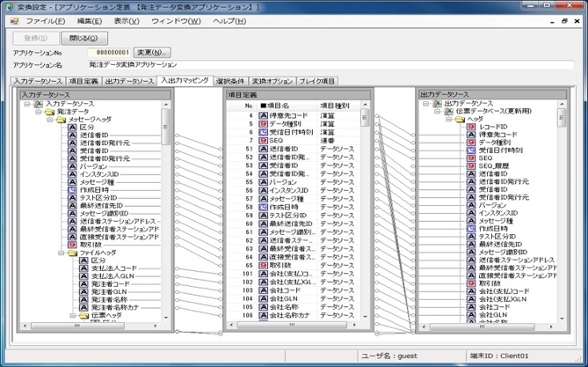
Task: Open the ウィンドウ(W) menu
Action: pyautogui.click(x=175, y=20)
